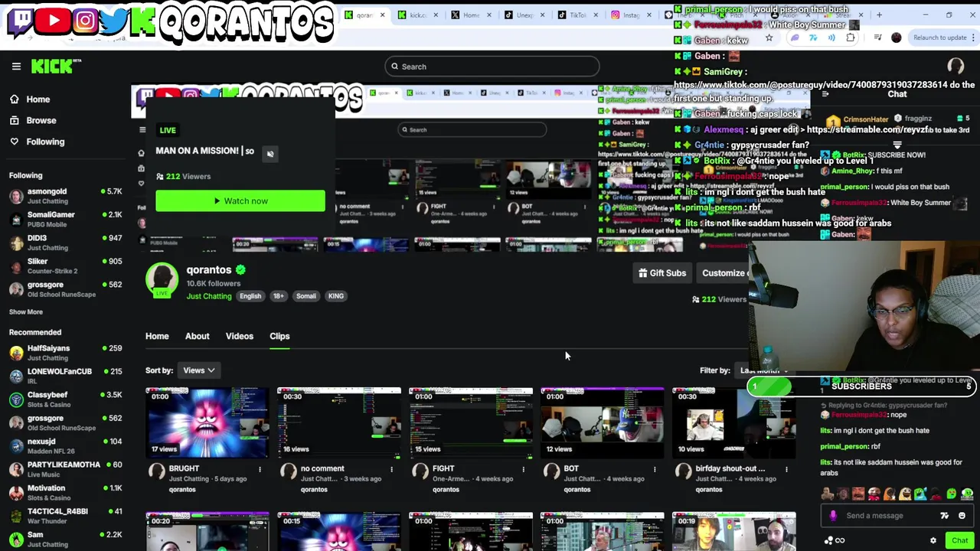The image size is (980, 551).
Task: Open the Sort by Views dropdown
Action: coord(198,370)
